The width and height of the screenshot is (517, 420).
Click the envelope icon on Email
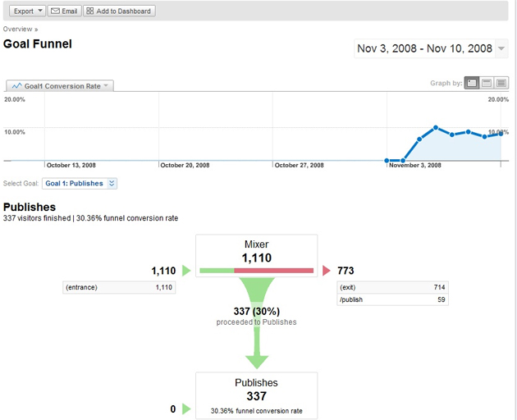coord(55,11)
